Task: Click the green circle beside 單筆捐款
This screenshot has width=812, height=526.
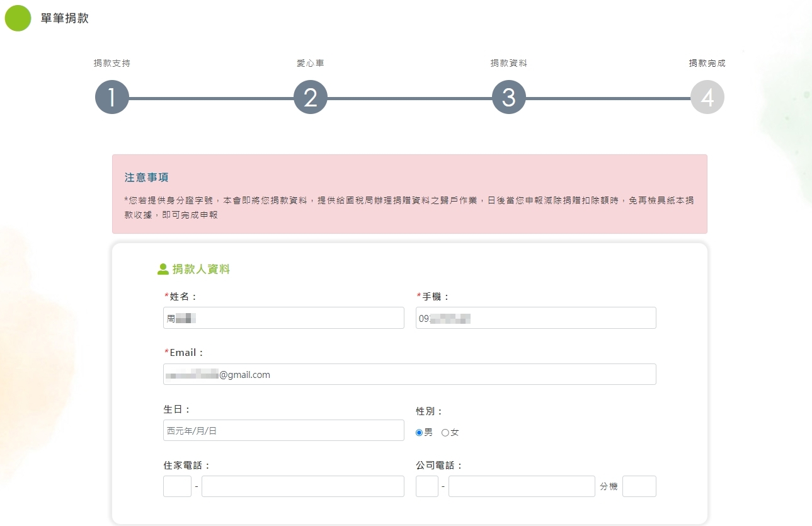Action: [x=18, y=18]
